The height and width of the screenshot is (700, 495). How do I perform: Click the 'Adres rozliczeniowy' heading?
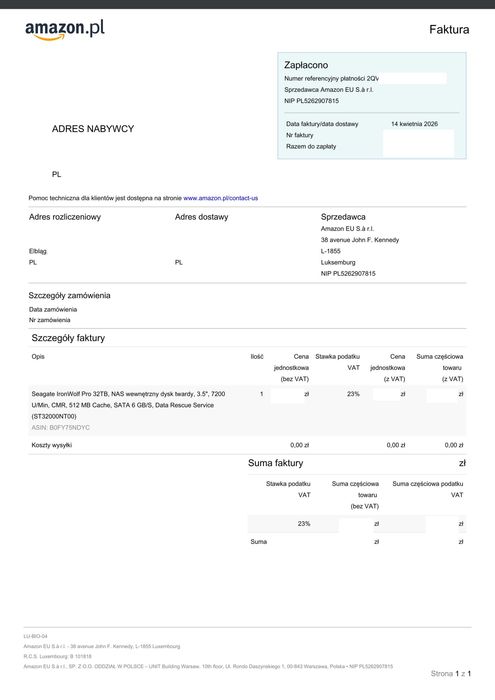point(65,217)
